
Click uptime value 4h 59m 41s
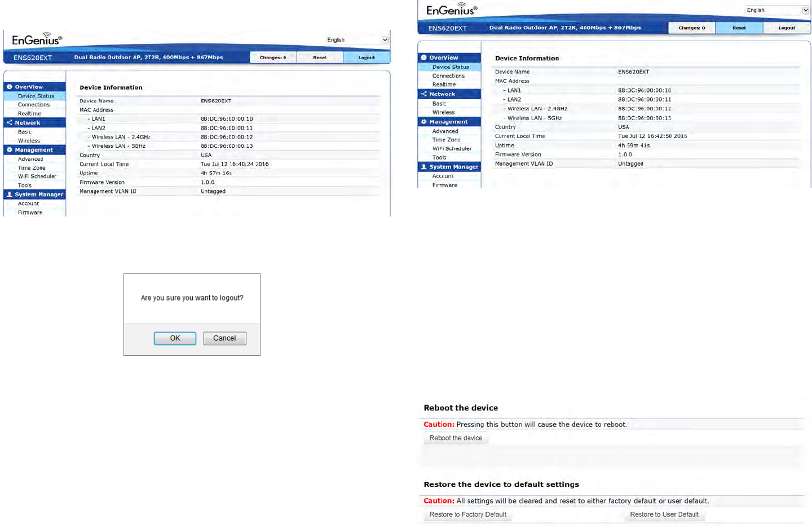pos(634,145)
